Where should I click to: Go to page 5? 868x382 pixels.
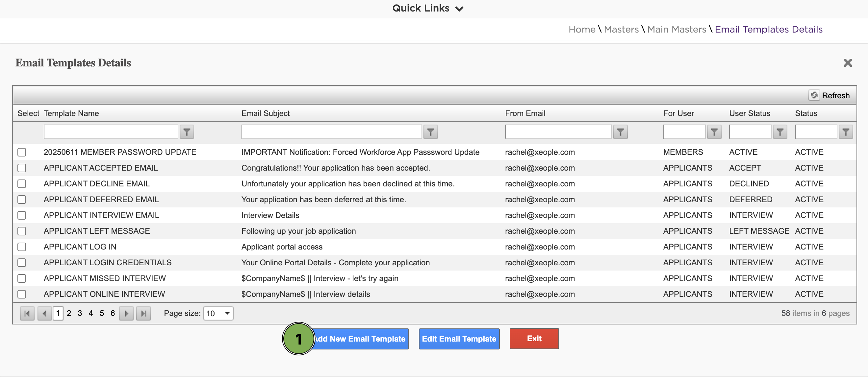click(x=102, y=313)
